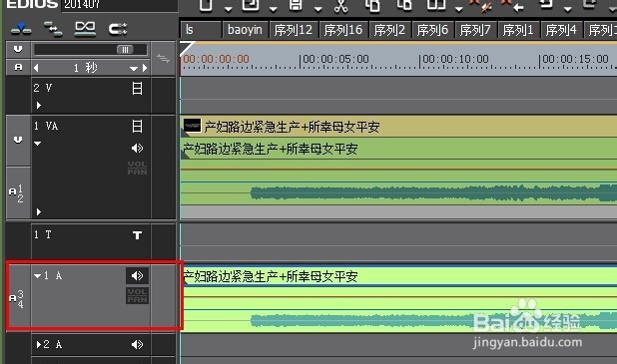Switch to the ls sequence tab
The height and width of the screenshot is (364, 617).
(x=201, y=30)
